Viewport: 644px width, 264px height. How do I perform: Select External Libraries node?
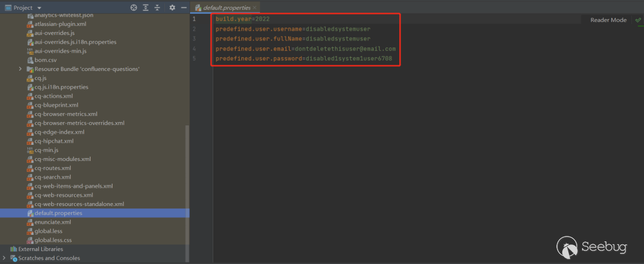coord(41,249)
